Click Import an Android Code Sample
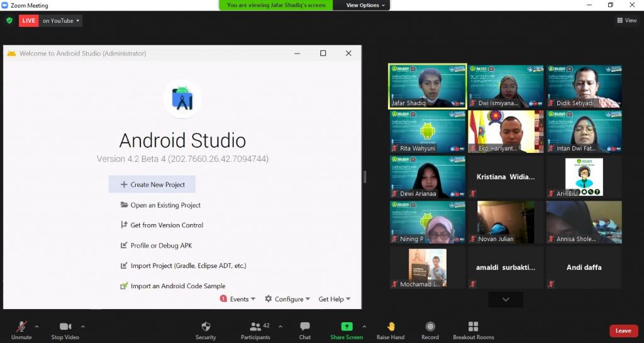644x343 pixels. pos(173,286)
